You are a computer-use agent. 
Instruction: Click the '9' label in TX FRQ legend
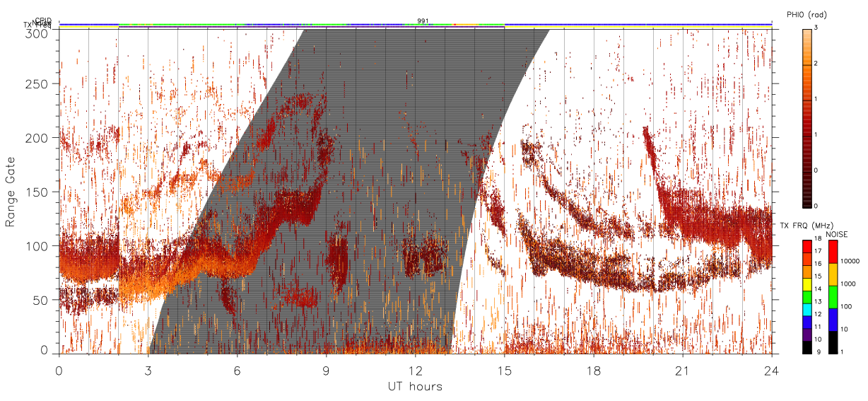click(x=819, y=351)
